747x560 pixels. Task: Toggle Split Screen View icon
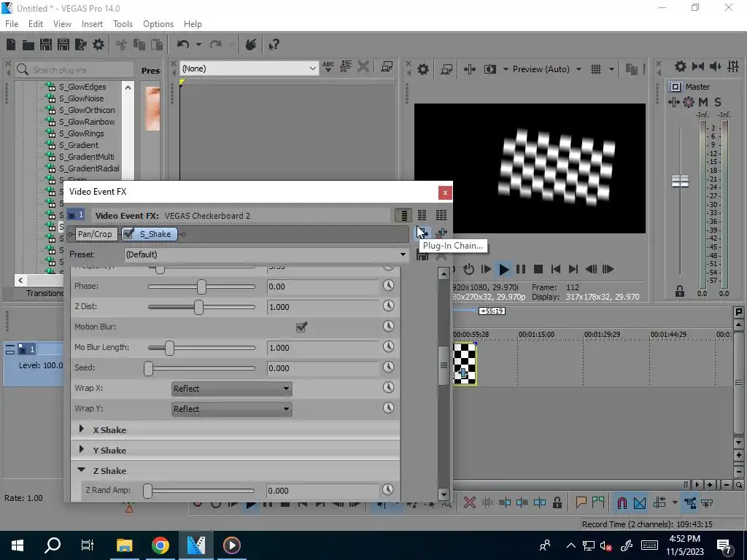point(489,69)
